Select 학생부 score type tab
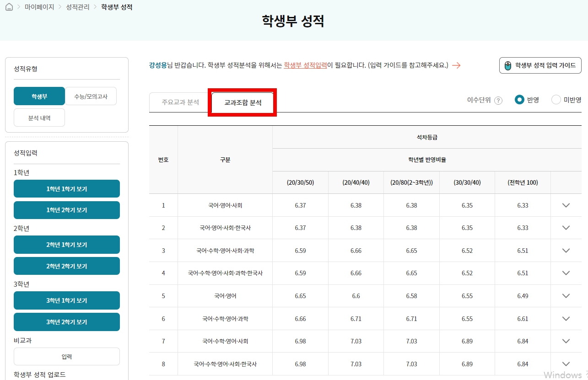The height and width of the screenshot is (380, 588). (39, 96)
